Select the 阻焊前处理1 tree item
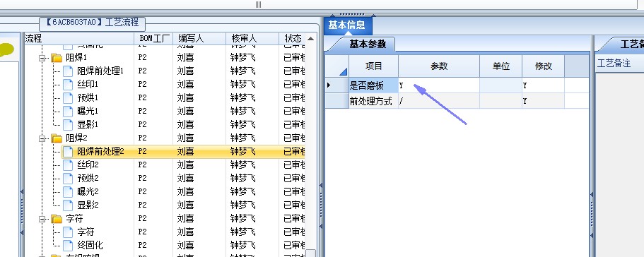This screenshot has width=644, height=257. [100, 71]
